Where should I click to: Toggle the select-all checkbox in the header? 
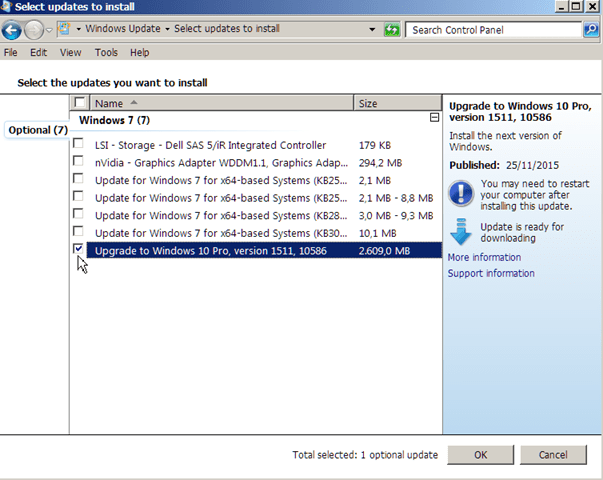tap(80, 103)
